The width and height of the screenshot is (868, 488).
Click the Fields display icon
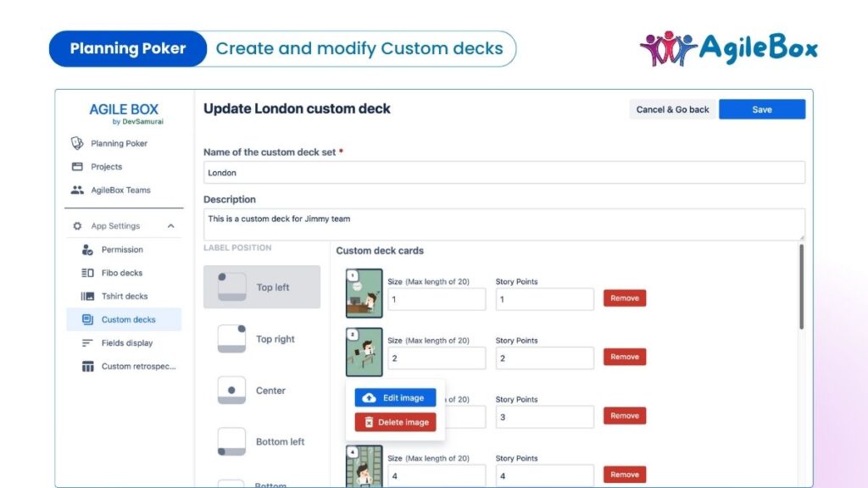click(87, 343)
